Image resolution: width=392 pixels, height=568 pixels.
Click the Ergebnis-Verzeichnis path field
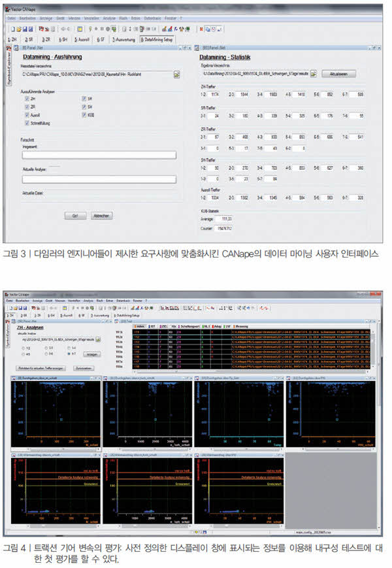255,74
